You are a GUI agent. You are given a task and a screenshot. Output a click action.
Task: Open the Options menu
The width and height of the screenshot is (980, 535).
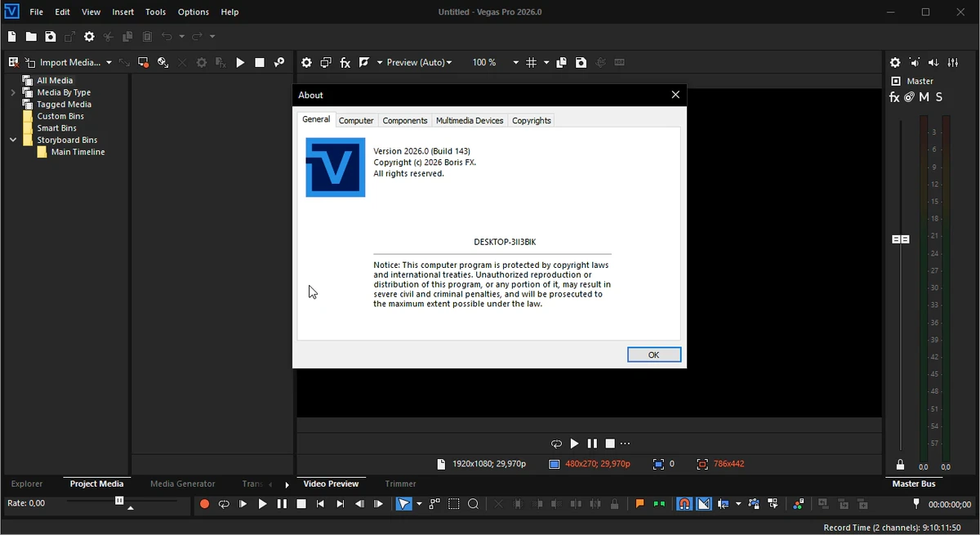pos(194,12)
